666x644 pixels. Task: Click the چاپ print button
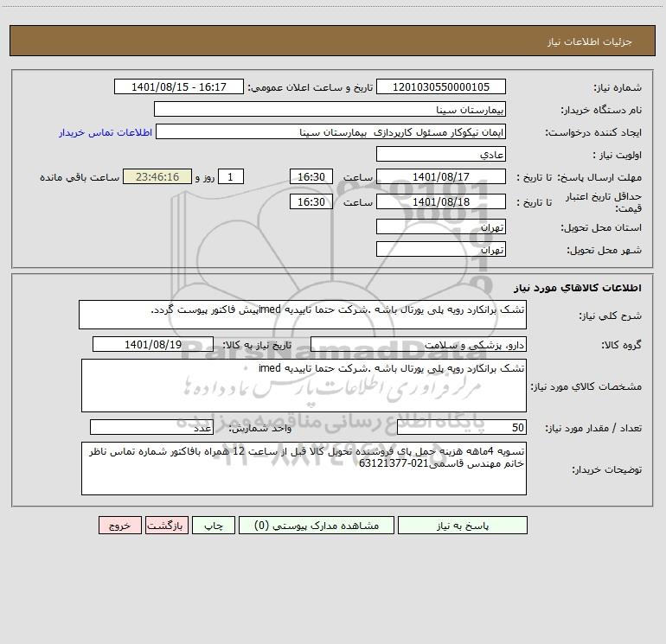click(x=214, y=525)
